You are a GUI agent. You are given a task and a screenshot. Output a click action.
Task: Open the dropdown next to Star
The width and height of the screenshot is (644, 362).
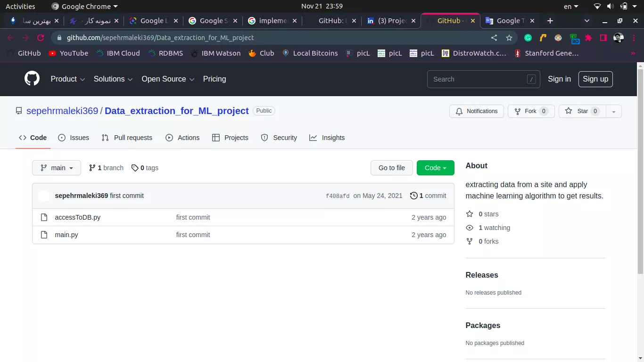(614, 111)
